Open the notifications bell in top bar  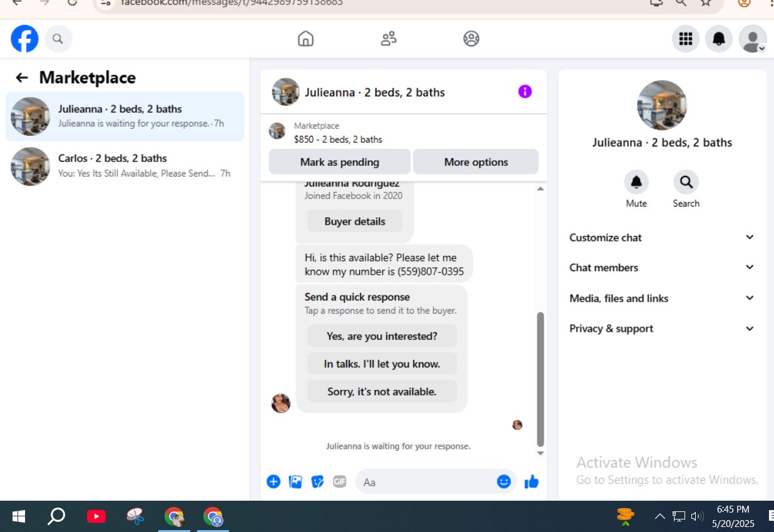click(x=719, y=39)
